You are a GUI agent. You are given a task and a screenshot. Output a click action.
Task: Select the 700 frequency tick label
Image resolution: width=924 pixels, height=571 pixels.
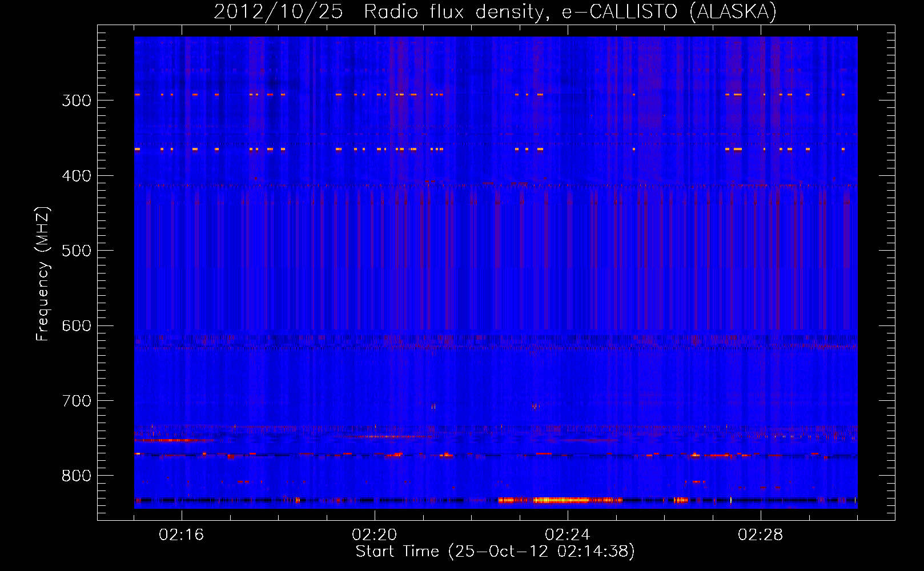[x=77, y=401]
